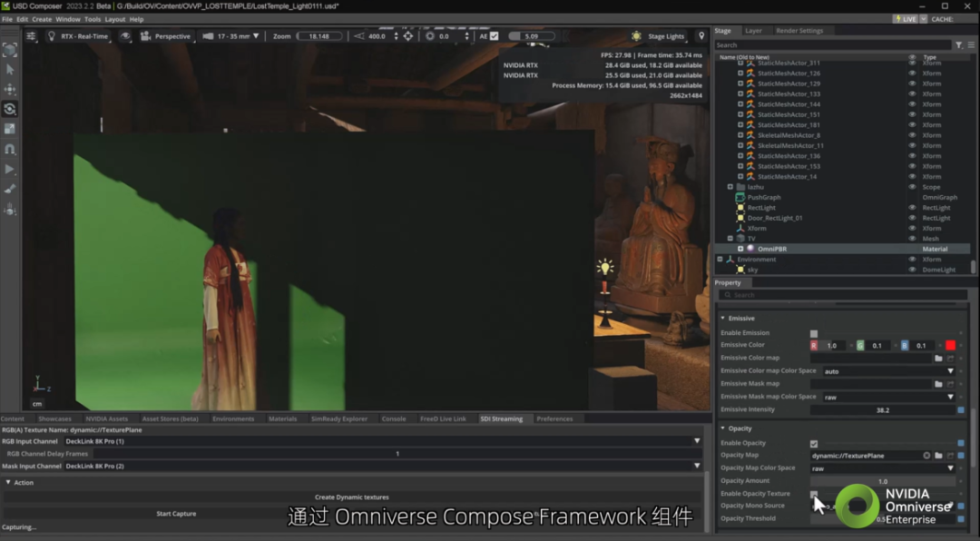Select the paint brush tool
980x541 pixels.
pos(10,190)
